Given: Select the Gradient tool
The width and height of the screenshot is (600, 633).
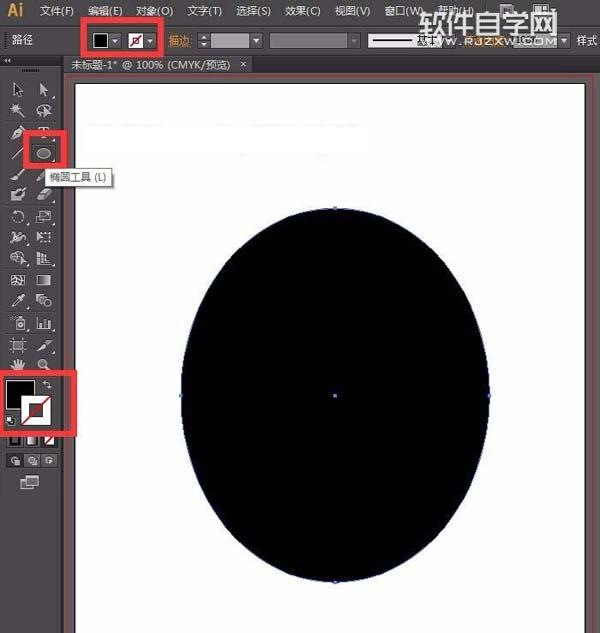Looking at the screenshot, I should 44,280.
